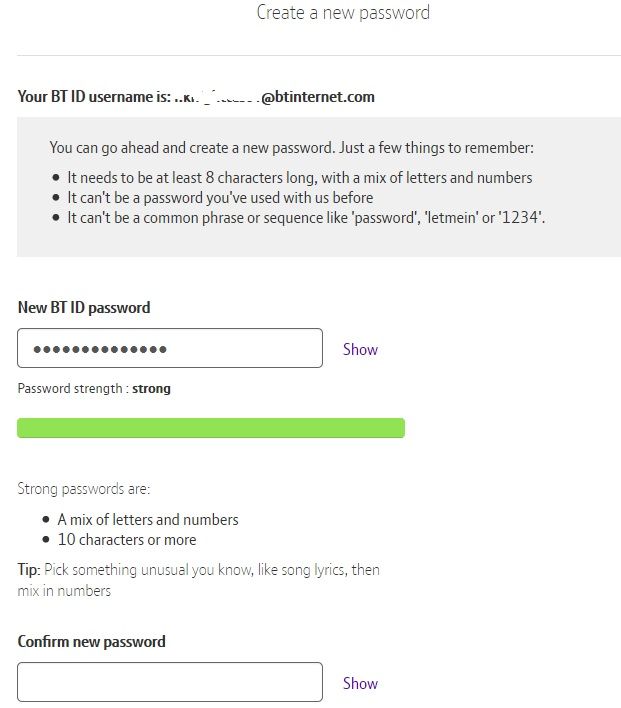Click the horizontal divider below the heading
621x708 pixels.
[318, 55]
